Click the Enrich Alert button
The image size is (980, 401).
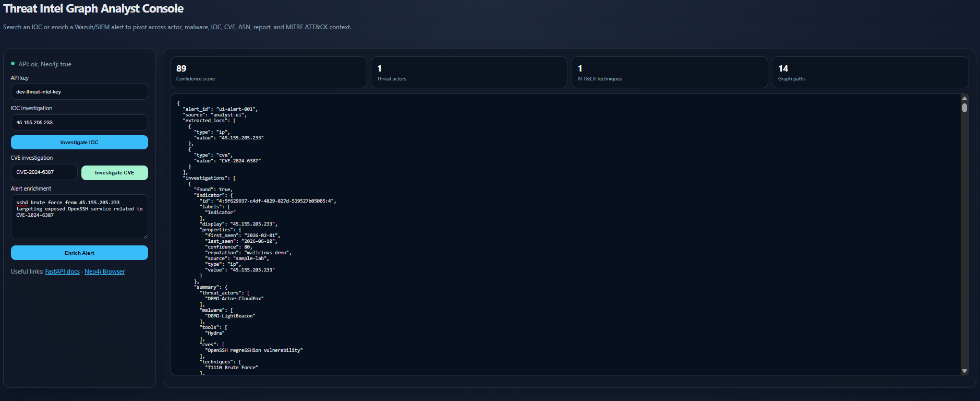click(x=79, y=253)
